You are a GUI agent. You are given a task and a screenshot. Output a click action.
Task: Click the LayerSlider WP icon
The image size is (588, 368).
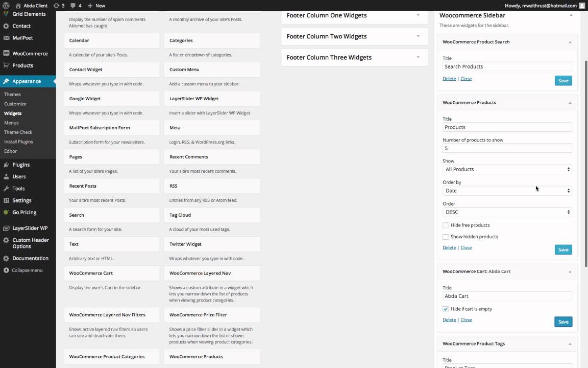pyautogui.click(x=6, y=228)
